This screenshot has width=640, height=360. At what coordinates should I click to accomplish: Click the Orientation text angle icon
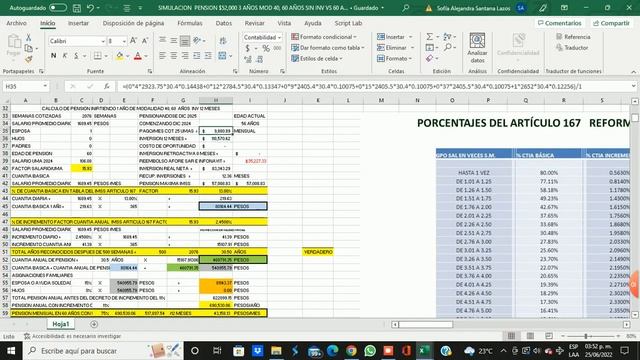click(197, 40)
